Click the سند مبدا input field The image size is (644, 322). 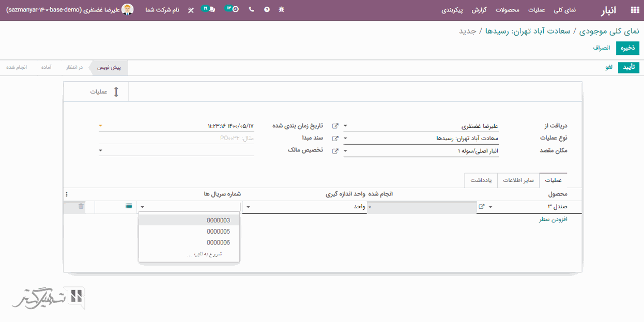tap(176, 138)
